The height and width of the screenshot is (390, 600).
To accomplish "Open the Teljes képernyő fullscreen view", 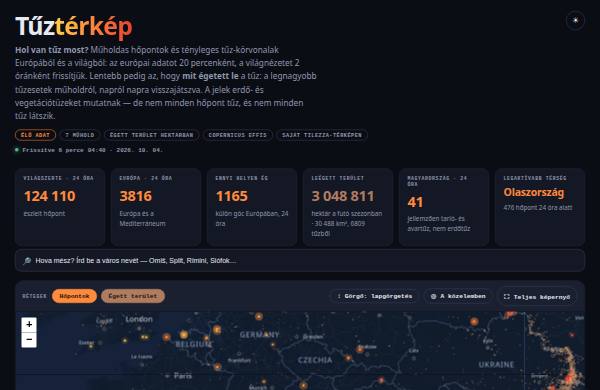I will pyautogui.click(x=537, y=297).
